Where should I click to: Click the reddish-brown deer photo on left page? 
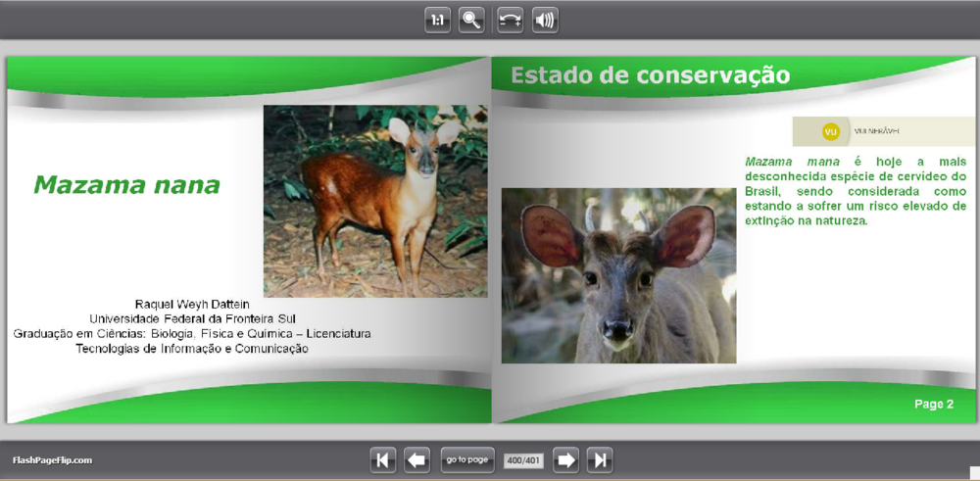[x=375, y=201]
